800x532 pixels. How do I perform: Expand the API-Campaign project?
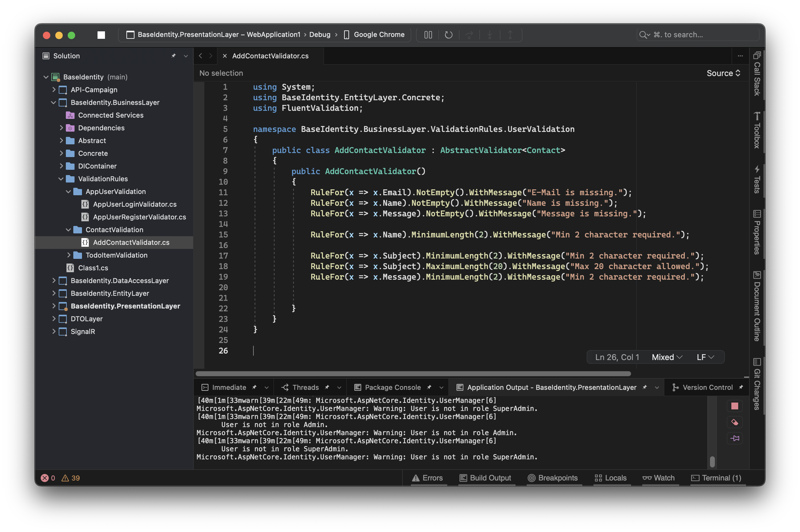pos(54,90)
